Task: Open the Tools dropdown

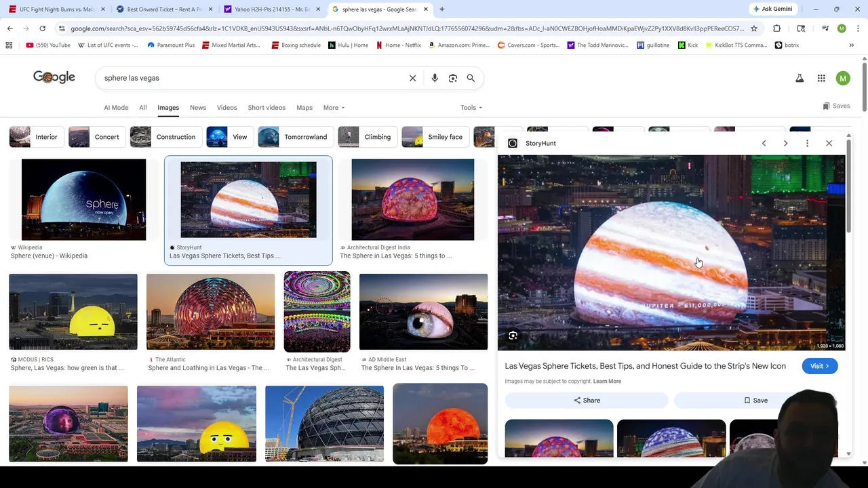Action: pos(471,108)
